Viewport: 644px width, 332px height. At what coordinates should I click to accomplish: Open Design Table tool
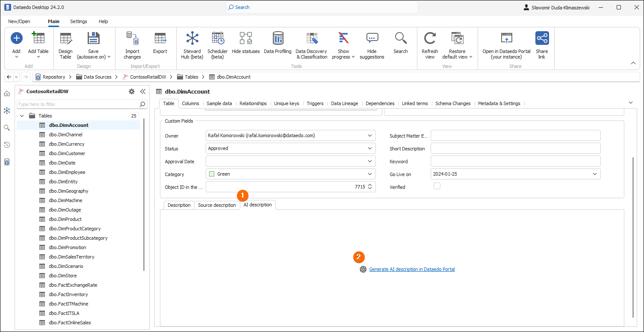click(x=65, y=38)
